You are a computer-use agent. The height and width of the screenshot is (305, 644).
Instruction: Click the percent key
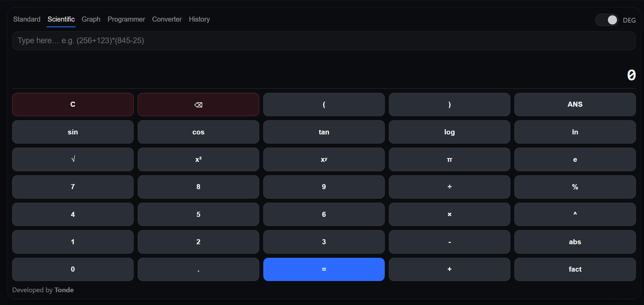[x=575, y=187]
